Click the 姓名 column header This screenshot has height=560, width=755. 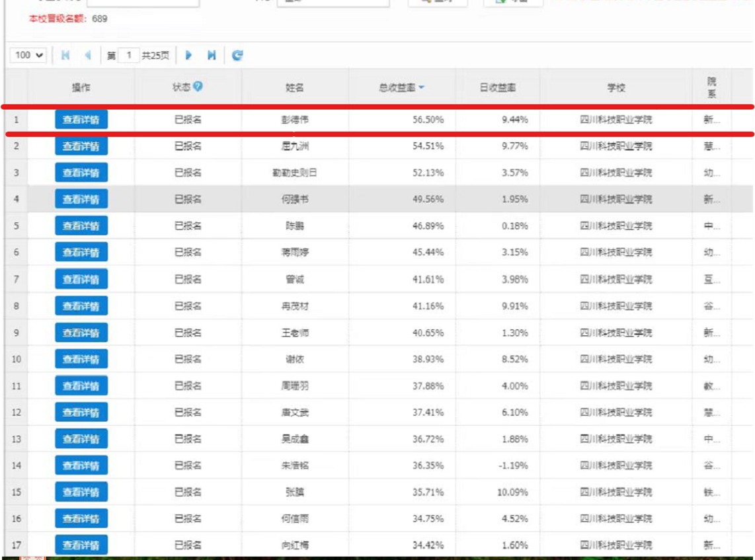[x=295, y=88]
